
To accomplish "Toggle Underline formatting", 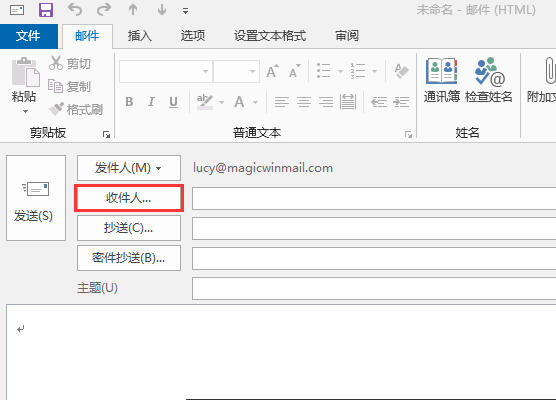I will (173, 102).
